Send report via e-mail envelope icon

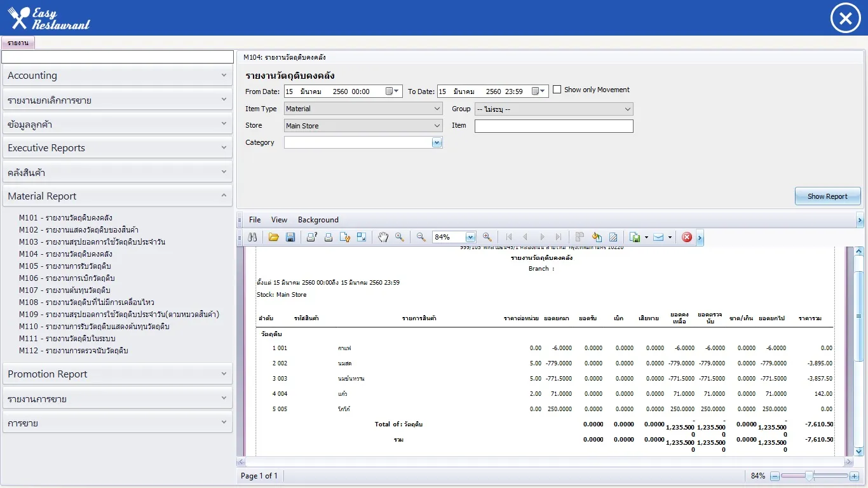658,237
